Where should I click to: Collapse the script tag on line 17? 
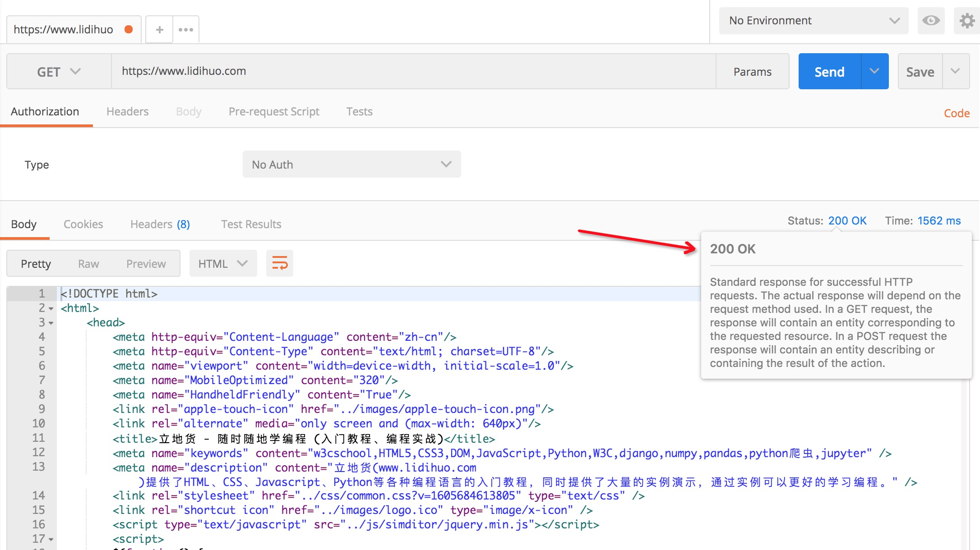[51, 540]
